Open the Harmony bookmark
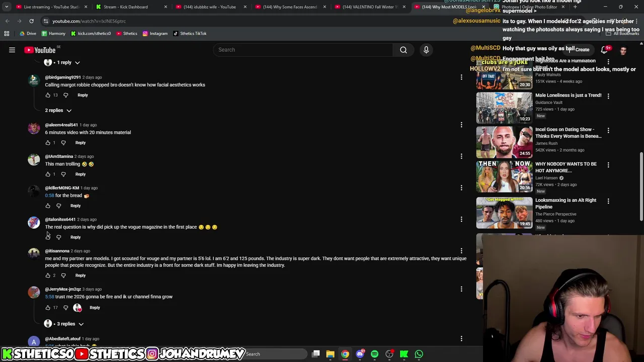This screenshot has height=362, width=644. pyautogui.click(x=53, y=33)
